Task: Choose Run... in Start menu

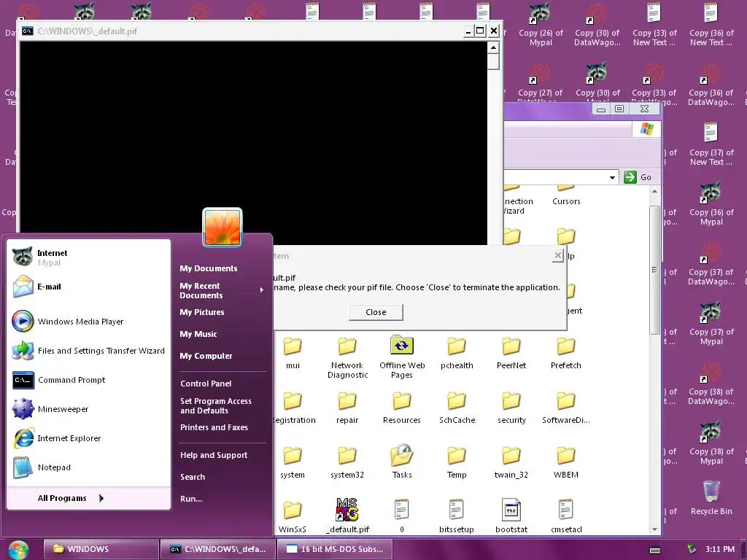Action: [x=191, y=499]
